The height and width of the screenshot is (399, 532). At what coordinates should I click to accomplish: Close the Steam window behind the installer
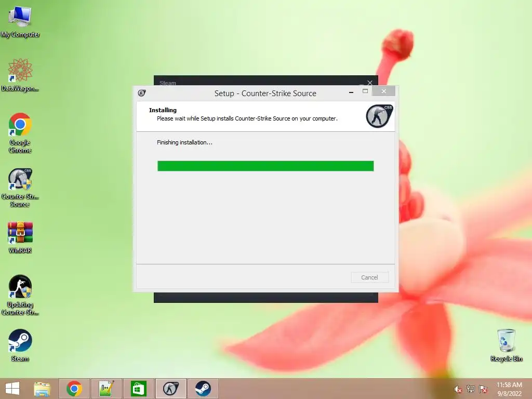[x=370, y=83]
